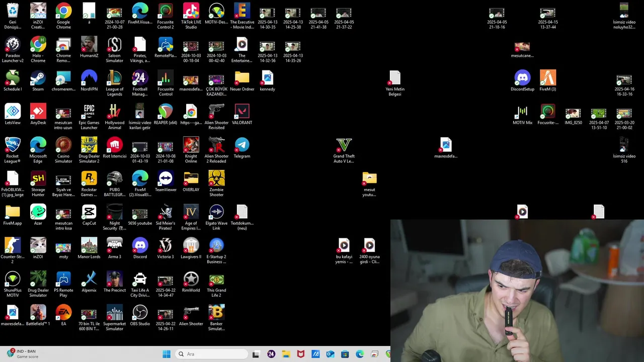Open the Recycle Bin (Geri Dönüşüm) icon
Screen dimensions: 644x362
coord(13,16)
